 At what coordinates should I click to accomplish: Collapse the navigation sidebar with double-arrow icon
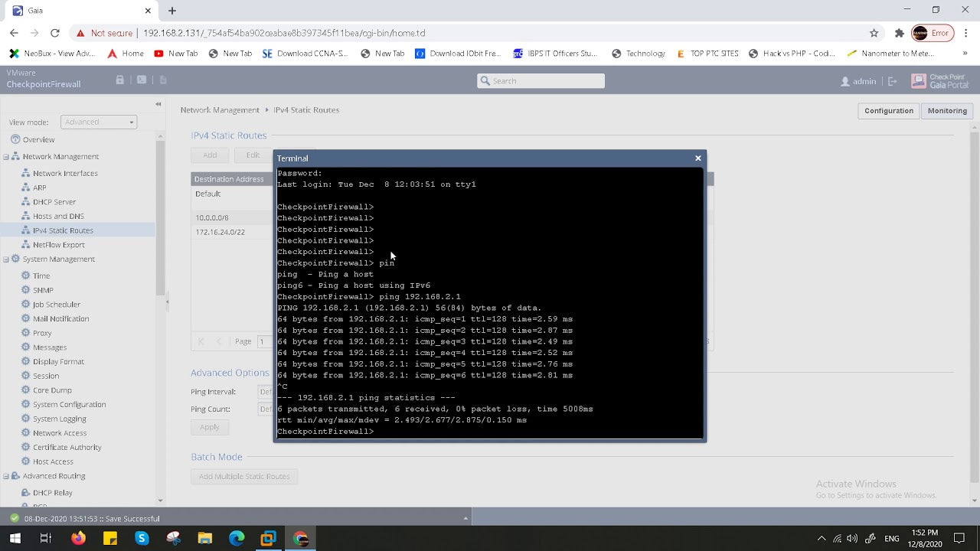point(158,104)
